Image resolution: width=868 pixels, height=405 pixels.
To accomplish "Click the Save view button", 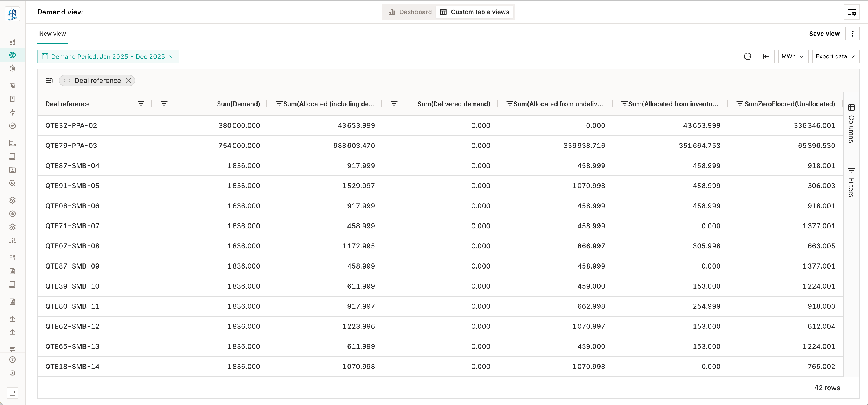I will coord(824,34).
